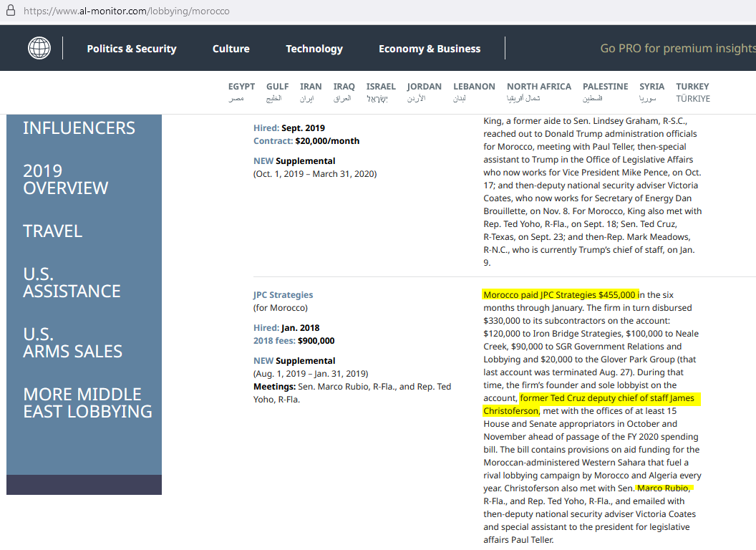Click highlighted text 'Morocco paid JPC Strategies $455,000'
The image size is (756, 550).
pos(560,295)
